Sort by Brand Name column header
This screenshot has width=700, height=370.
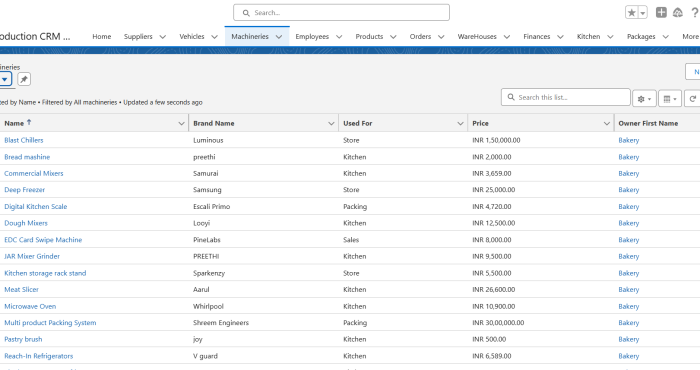tap(214, 123)
